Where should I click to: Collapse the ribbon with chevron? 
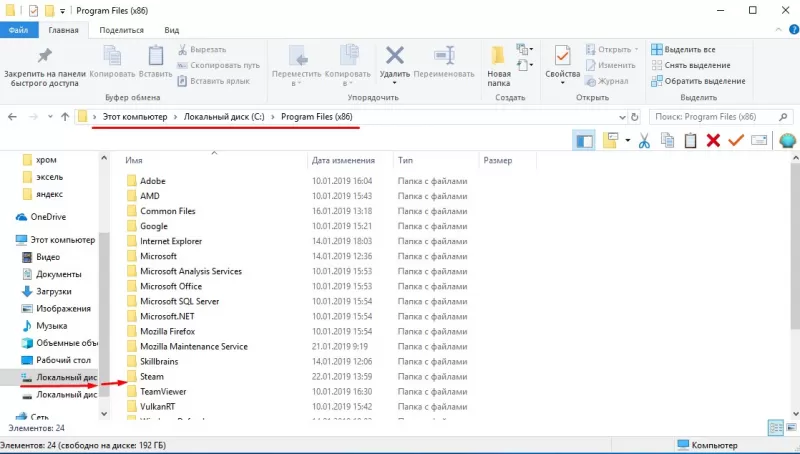pos(779,30)
